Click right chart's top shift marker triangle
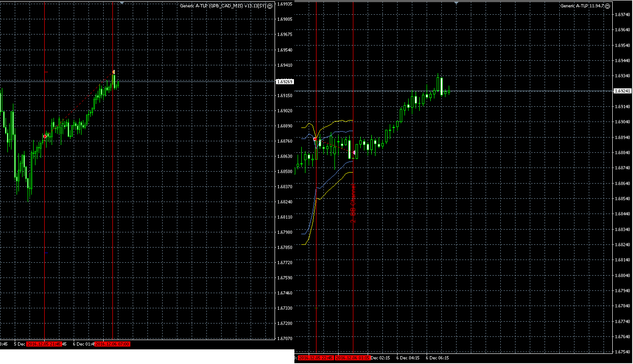Image resolution: width=633 pixels, height=364 pixels. pos(456,2)
